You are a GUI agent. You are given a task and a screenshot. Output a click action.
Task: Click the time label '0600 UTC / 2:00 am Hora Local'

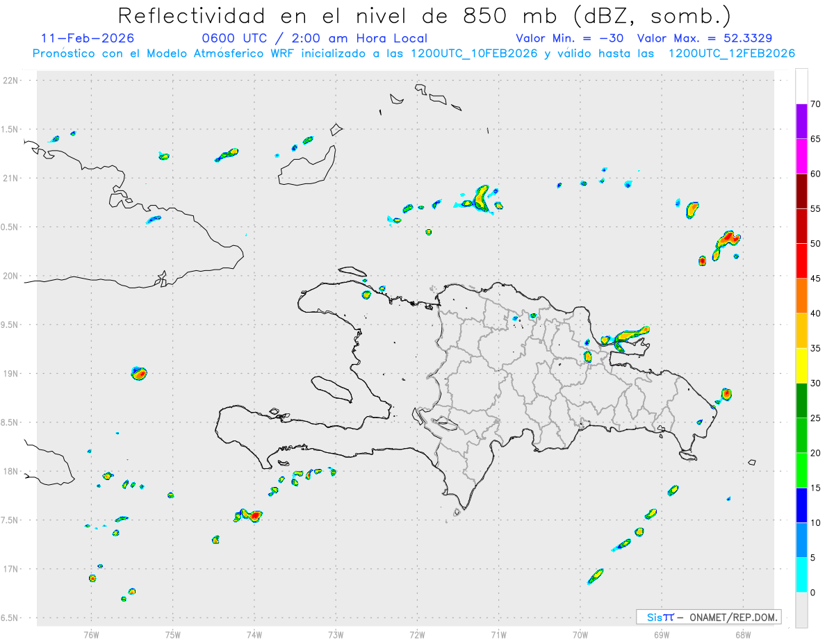pyautogui.click(x=315, y=38)
